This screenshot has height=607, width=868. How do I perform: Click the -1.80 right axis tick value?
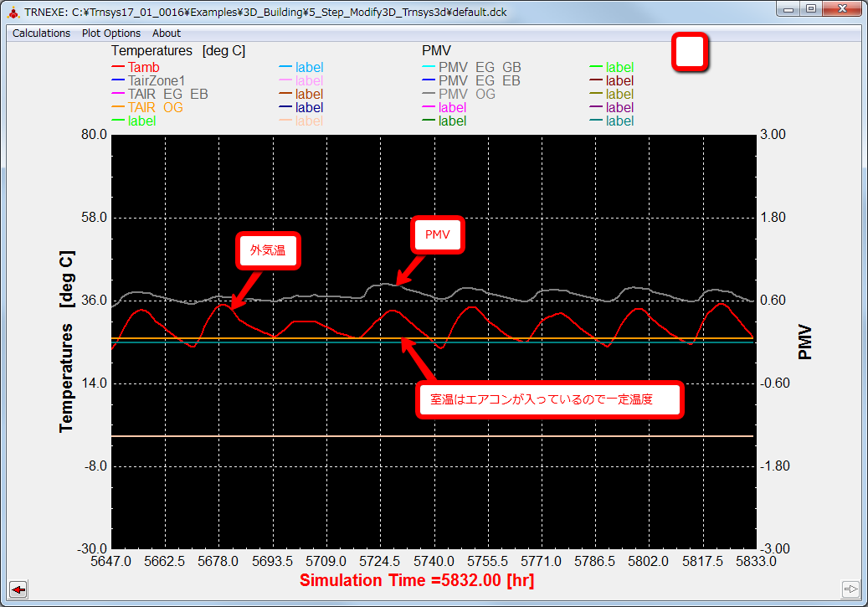point(774,466)
